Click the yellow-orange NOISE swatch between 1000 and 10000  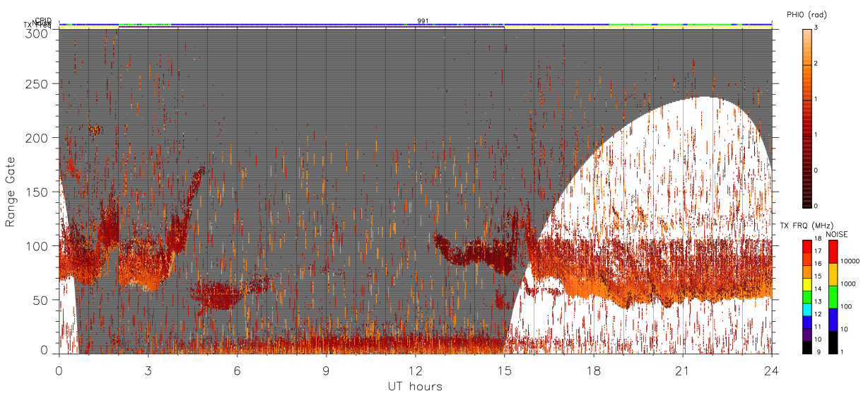[x=833, y=274]
